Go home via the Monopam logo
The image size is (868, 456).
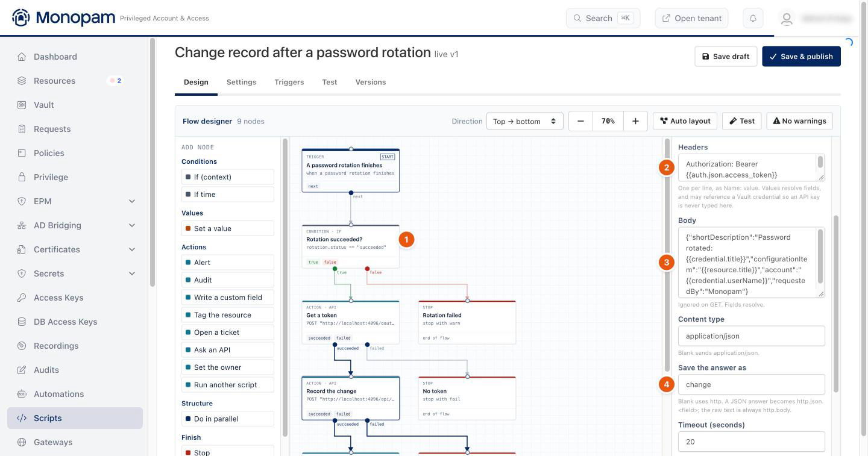63,18
